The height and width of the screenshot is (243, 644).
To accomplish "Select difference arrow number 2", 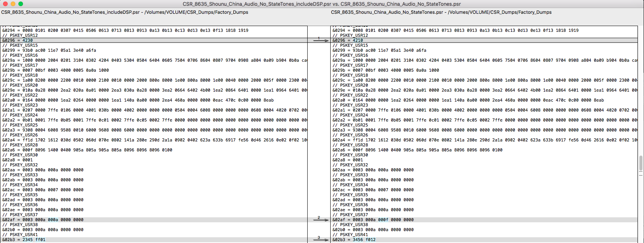I will [x=321, y=219].
